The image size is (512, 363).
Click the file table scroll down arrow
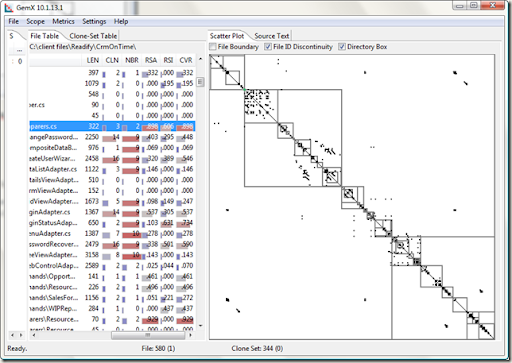tap(200, 325)
